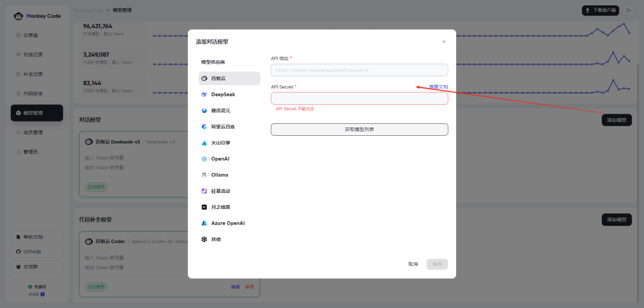Click the 83,144 token count
Viewport: 644px width, 308px height.
[x=92, y=83]
